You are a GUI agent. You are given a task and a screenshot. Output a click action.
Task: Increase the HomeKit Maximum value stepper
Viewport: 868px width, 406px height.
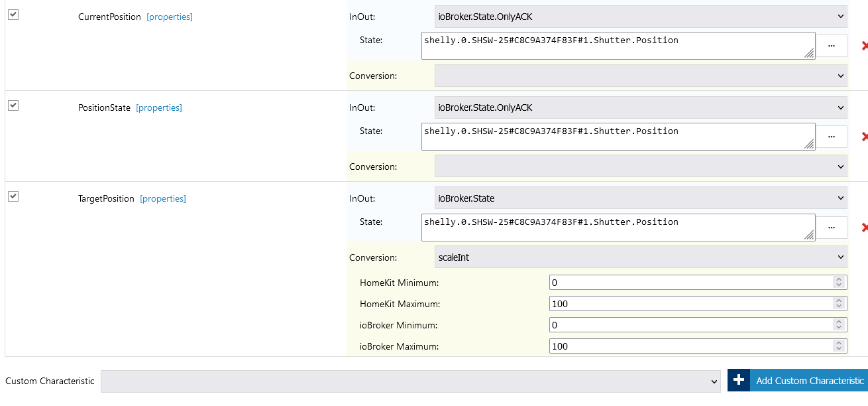coord(840,301)
